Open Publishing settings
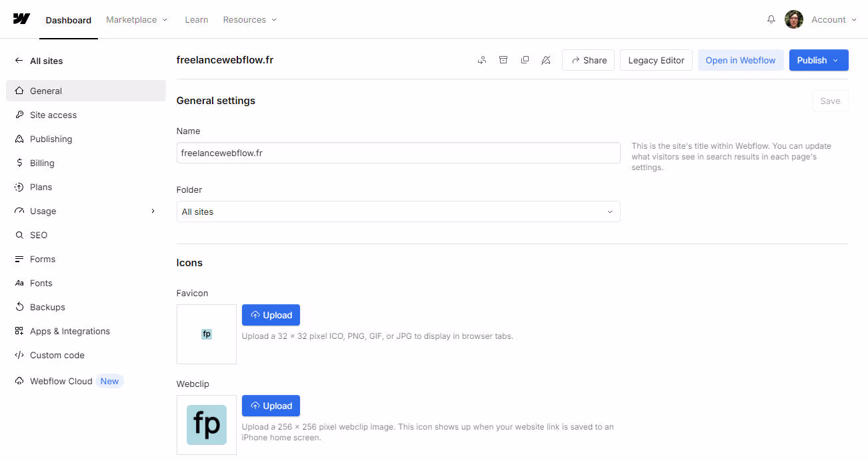The width and height of the screenshot is (868, 461). pyautogui.click(x=86, y=139)
